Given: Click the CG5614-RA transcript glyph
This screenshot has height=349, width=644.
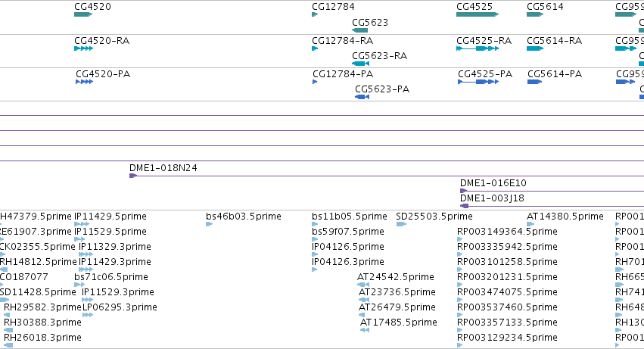Looking at the screenshot, I should 535,48.
